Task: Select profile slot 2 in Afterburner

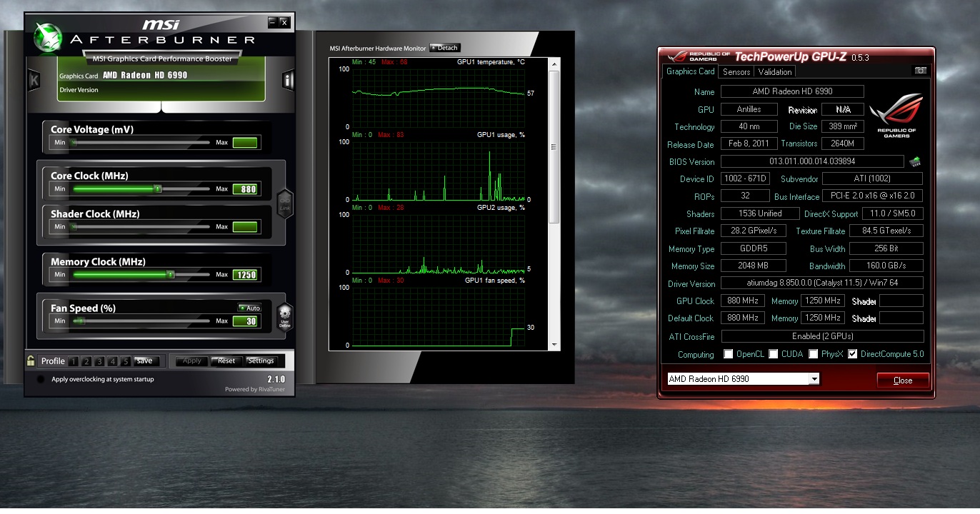Action: (87, 361)
